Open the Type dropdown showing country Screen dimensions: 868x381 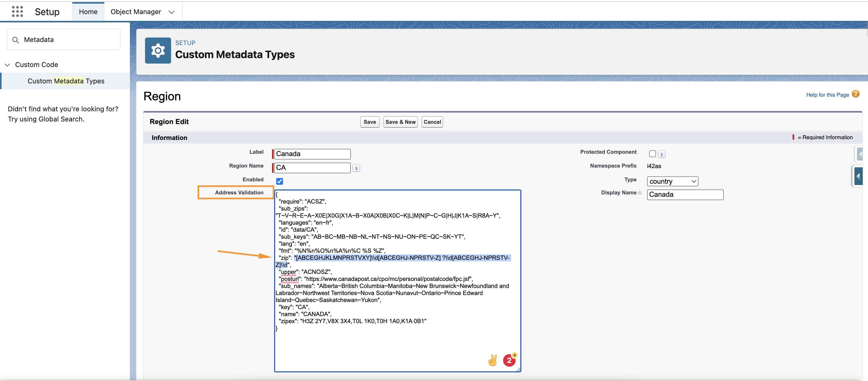pyautogui.click(x=672, y=181)
